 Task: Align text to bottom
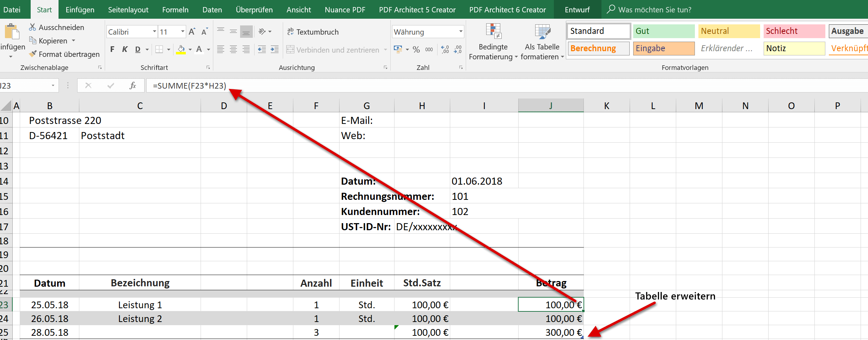tap(246, 32)
